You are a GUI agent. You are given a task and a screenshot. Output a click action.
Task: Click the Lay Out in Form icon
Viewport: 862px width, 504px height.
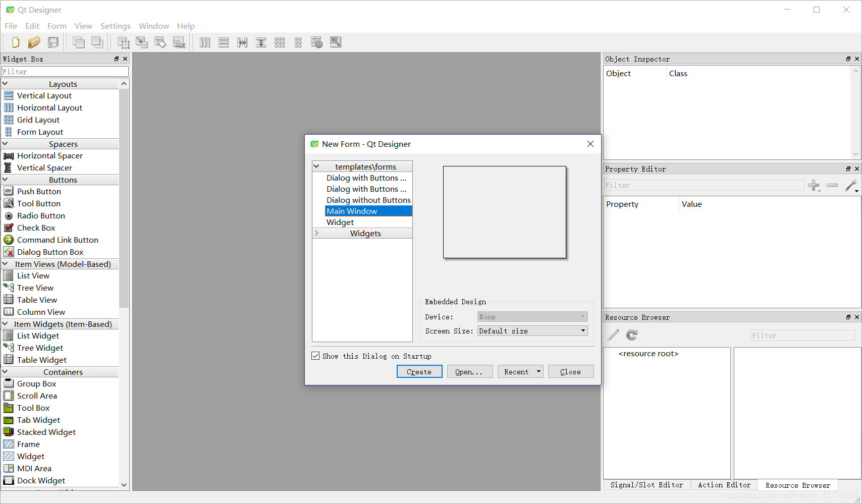[298, 42]
